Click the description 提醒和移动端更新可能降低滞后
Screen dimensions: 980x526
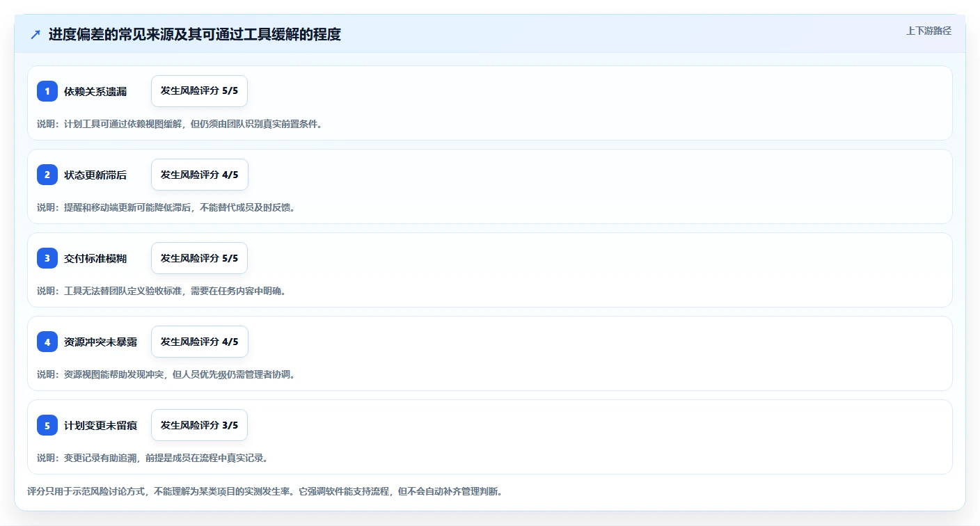166,207
